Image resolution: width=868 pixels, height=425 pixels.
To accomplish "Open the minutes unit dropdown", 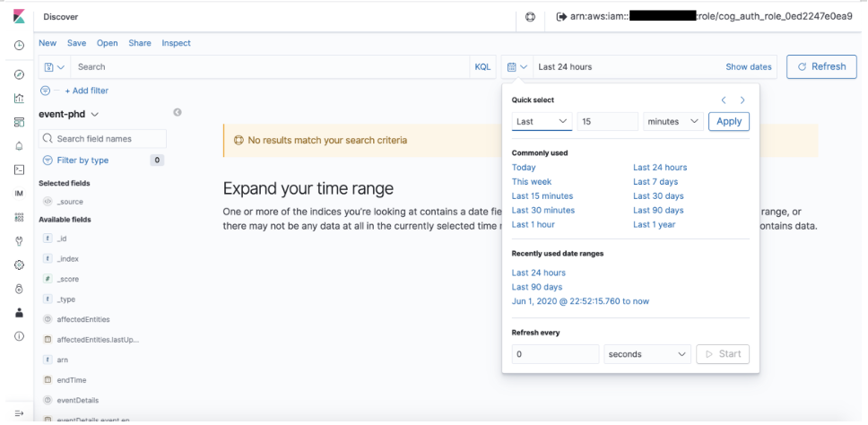I will point(673,121).
